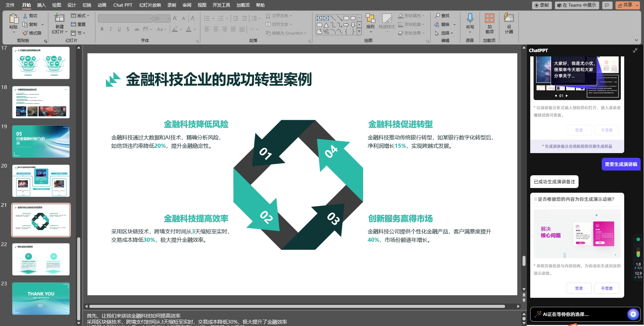The height and width of the screenshot is (326, 644).
Task: Increase font size with the larger A icon
Action: [x=175, y=18]
